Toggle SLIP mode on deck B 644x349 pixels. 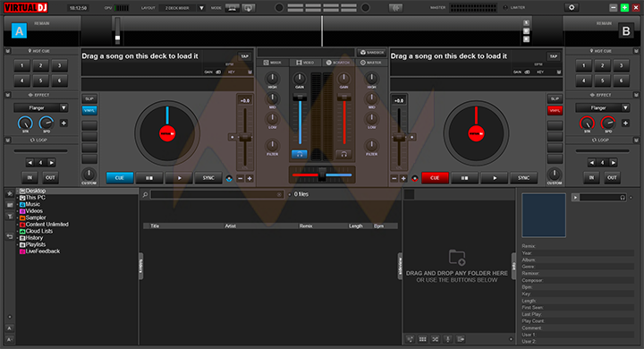[x=555, y=98]
